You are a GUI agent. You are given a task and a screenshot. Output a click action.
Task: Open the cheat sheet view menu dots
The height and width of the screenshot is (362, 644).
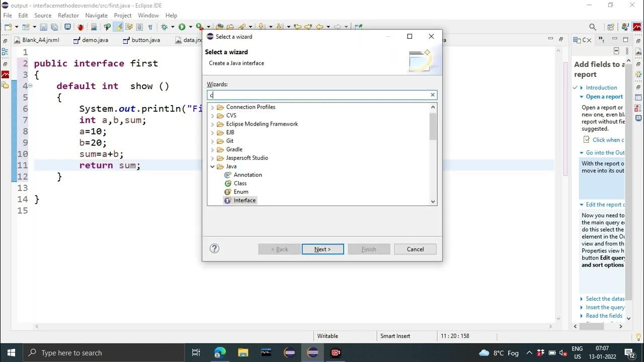point(627,51)
